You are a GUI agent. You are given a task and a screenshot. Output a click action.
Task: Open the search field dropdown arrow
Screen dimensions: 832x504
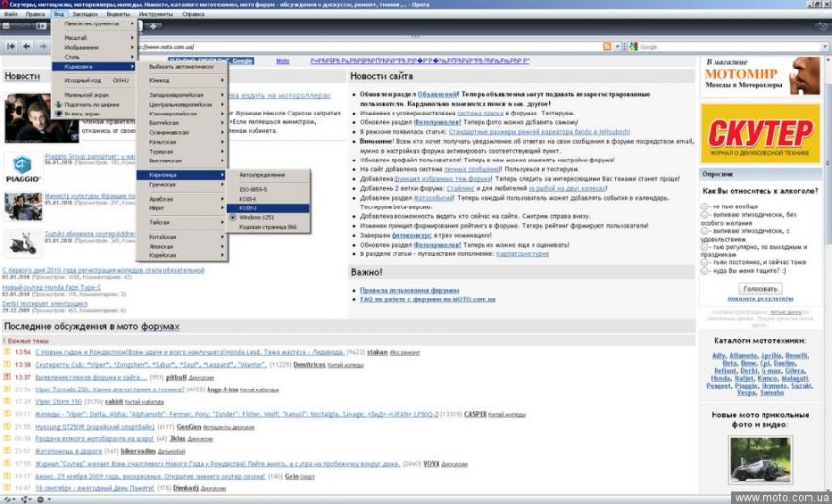(x=825, y=47)
